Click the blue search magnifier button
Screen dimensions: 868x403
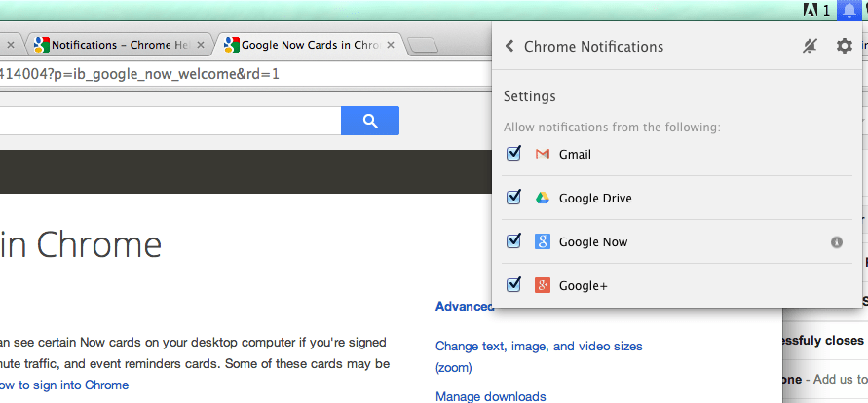pos(369,121)
